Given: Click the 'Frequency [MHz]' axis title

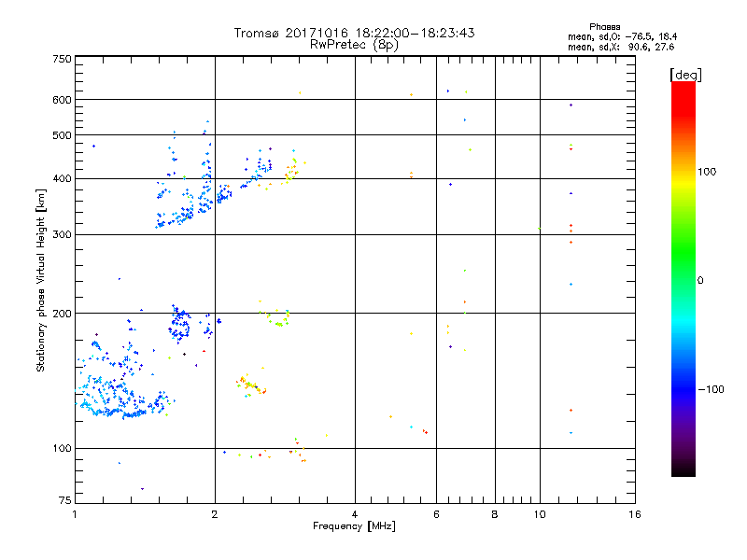Looking at the screenshot, I should pyautogui.click(x=354, y=526).
